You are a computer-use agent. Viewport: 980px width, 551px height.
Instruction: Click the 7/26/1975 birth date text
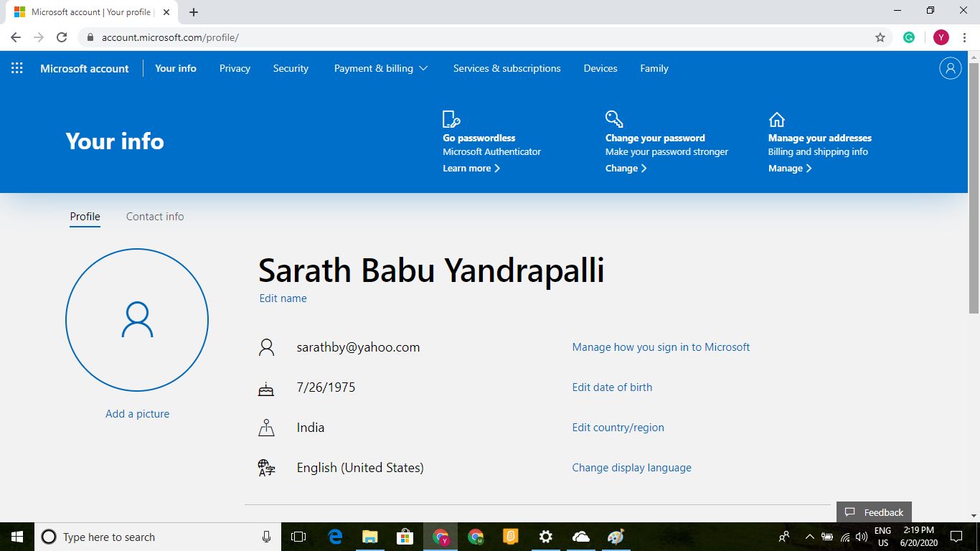[326, 387]
